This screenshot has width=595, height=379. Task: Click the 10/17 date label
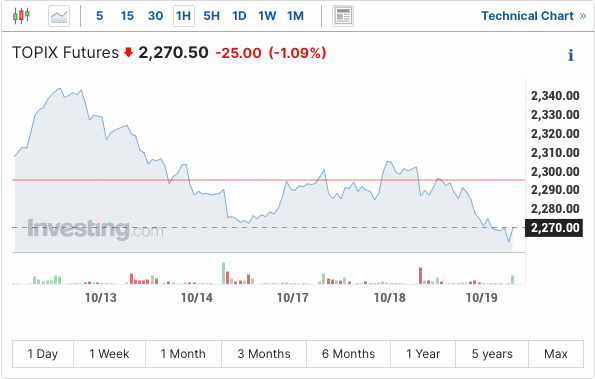click(x=293, y=298)
